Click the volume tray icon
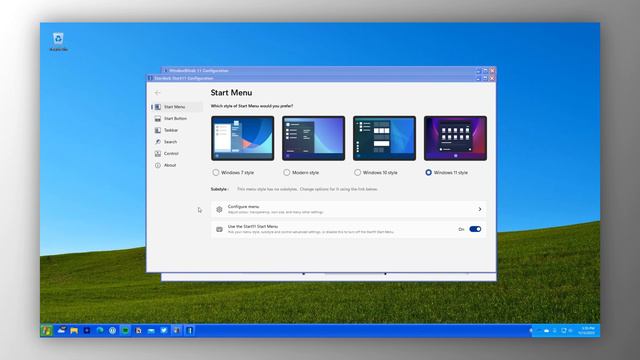640x360 pixels. pos(571,331)
